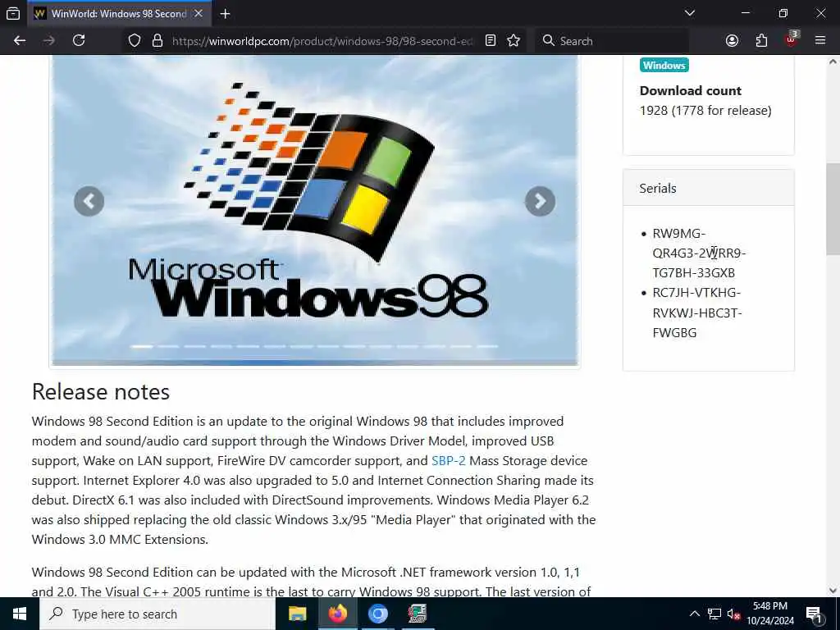Click the Firefox taskbar icon

[x=337, y=614]
